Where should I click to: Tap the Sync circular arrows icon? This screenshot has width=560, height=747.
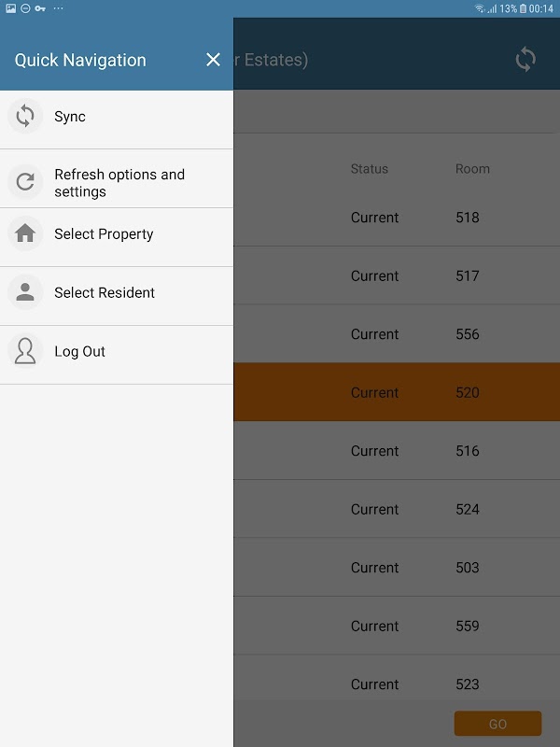[25, 117]
